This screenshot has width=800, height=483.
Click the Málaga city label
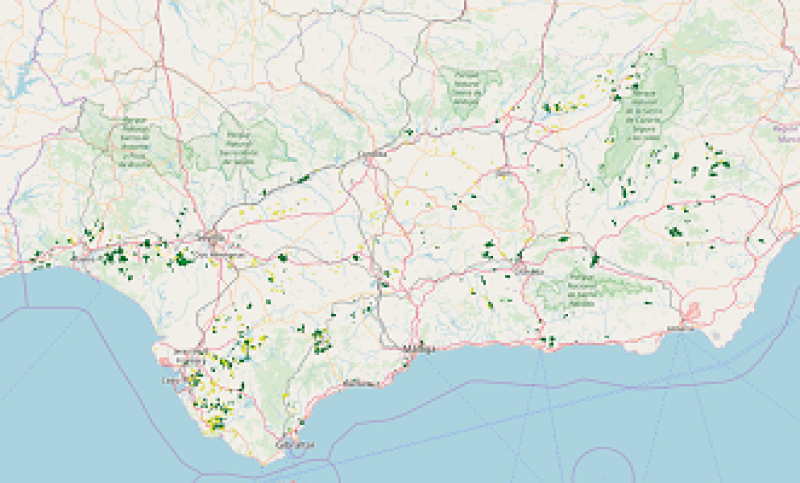pyautogui.click(x=418, y=349)
